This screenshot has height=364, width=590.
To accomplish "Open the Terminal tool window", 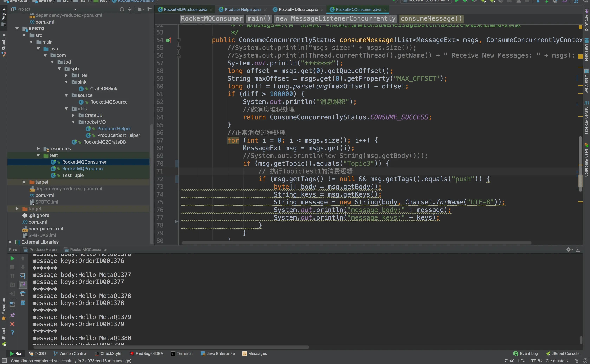I will pos(182,353).
